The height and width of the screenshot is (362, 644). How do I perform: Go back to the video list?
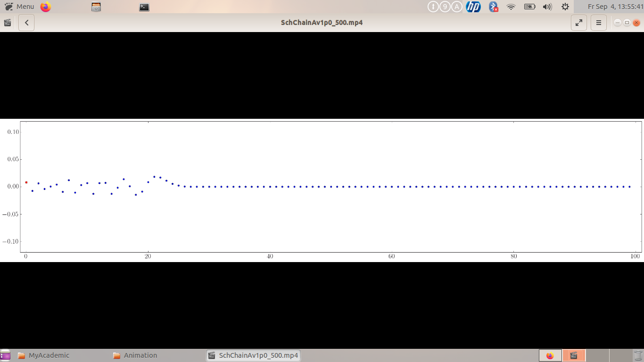(x=26, y=23)
